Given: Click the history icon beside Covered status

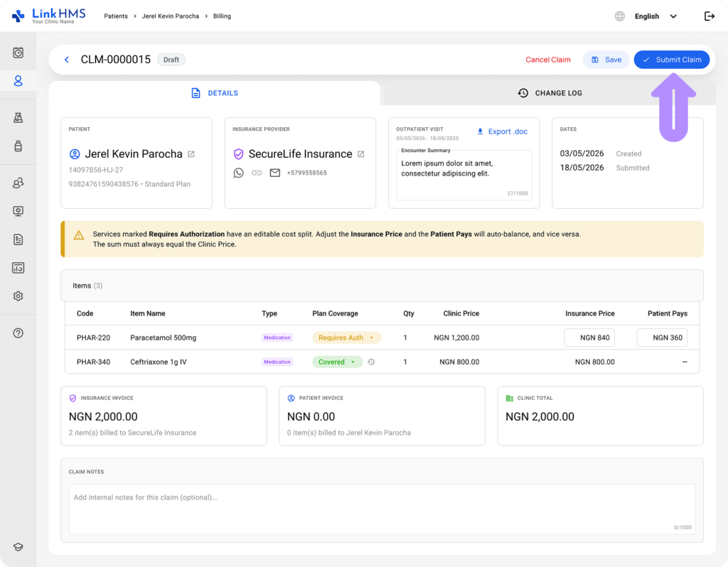Looking at the screenshot, I should (x=371, y=362).
